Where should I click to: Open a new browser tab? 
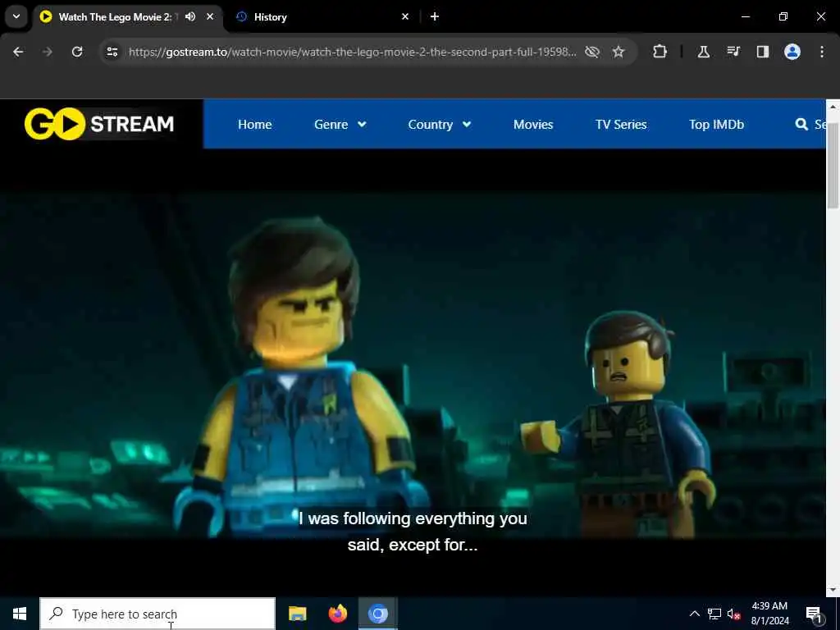coord(435,16)
